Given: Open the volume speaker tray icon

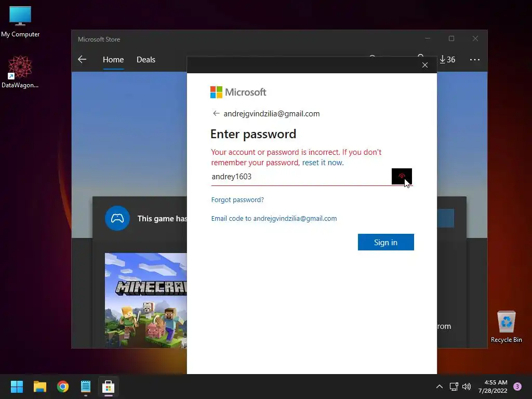Looking at the screenshot, I should click(467, 387).
